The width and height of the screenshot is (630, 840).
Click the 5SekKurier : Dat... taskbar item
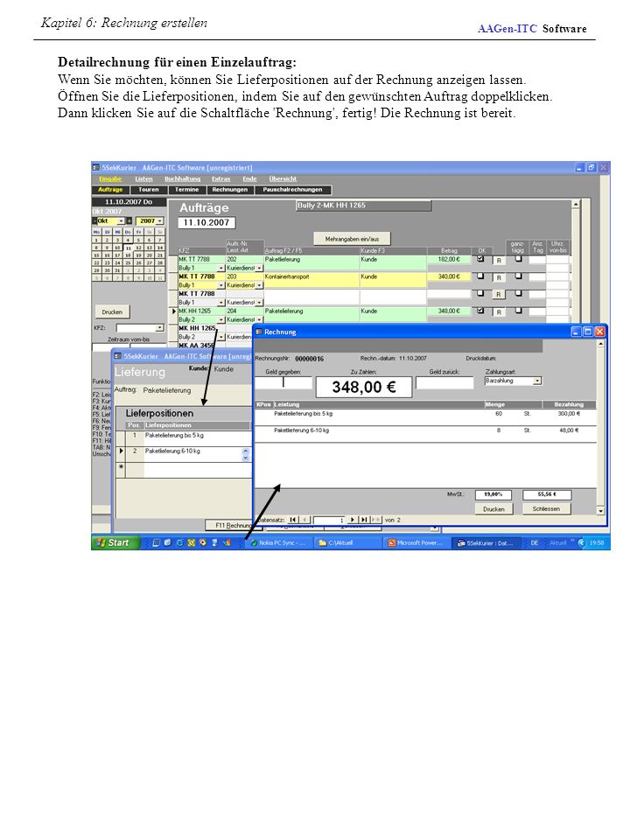(x=486, y=542)
